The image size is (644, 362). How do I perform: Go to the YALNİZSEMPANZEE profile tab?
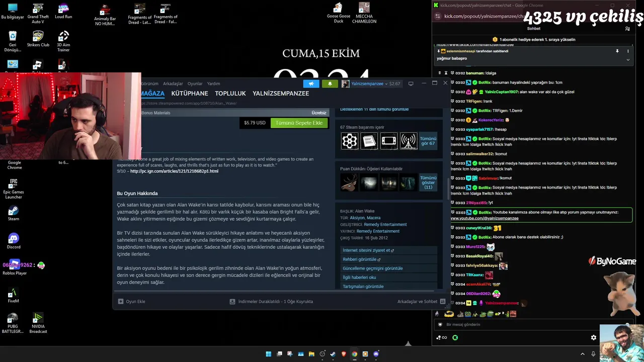(x=281, y=94)
